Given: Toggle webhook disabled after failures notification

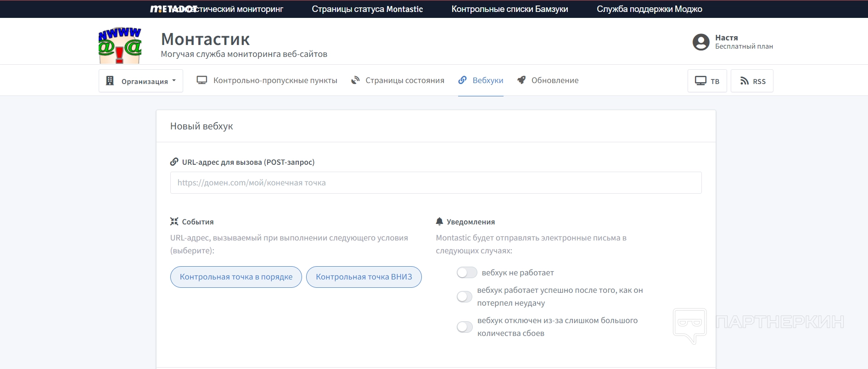Looking at the screenshot, I should 465,327.
